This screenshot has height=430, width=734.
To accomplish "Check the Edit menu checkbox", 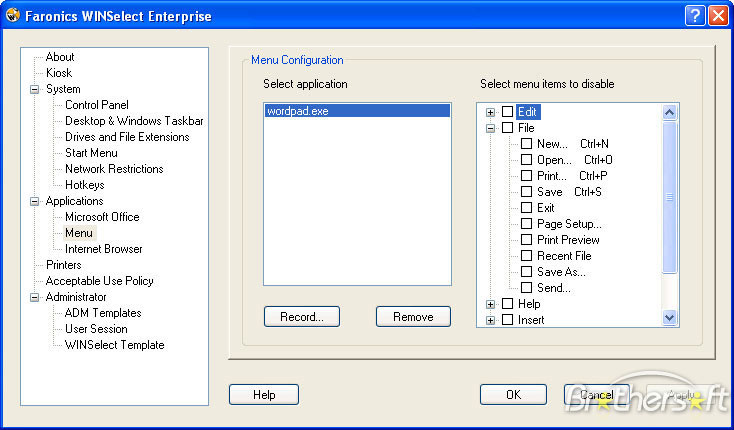I will coord(507,112).
